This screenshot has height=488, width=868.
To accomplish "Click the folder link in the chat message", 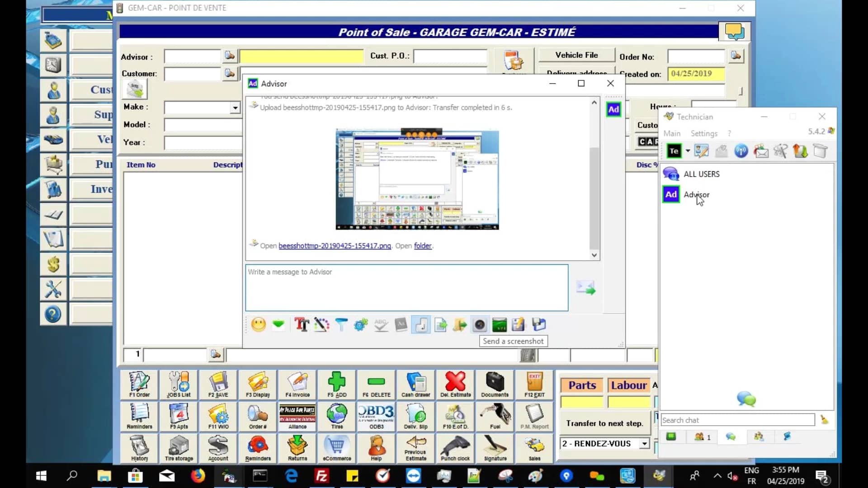I will (422, 246).
